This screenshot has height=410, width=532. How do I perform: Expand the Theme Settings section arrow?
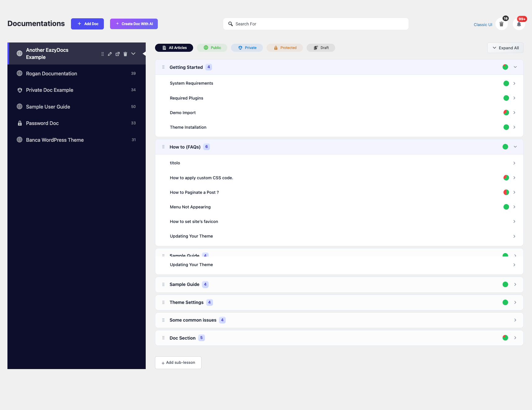pyautogui.click(x=515, y=302)
